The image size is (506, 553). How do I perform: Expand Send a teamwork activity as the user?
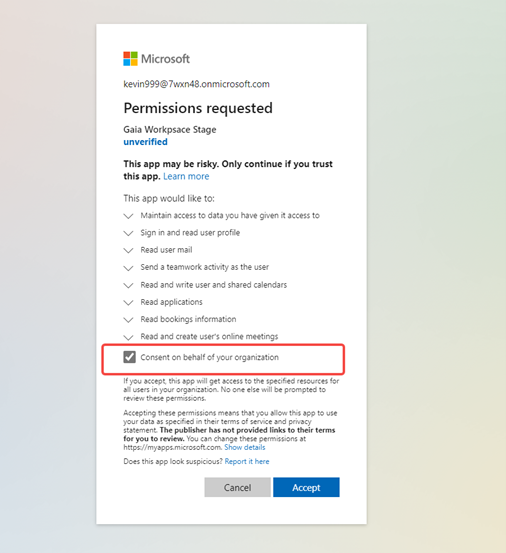[x=128, y=268]
